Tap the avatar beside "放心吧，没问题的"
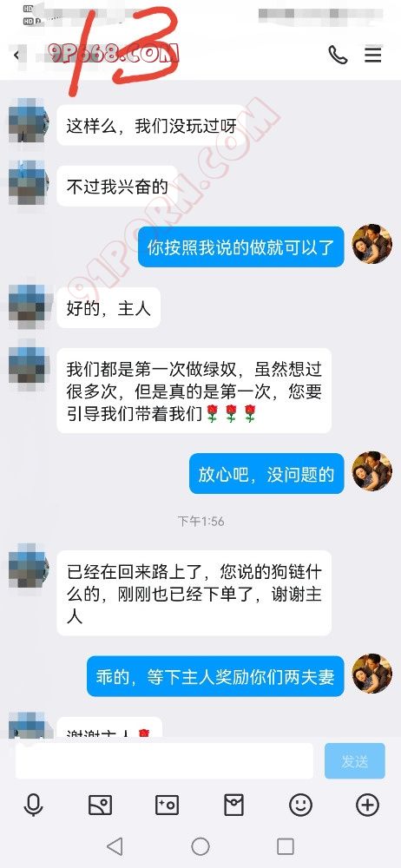 pyautogui.click(x=372, y=471)
